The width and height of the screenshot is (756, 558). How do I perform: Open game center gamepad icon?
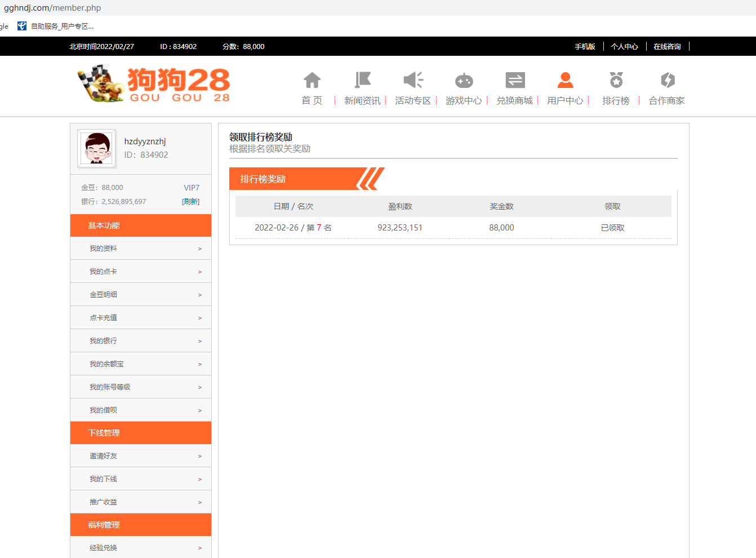click(x=464, y=81)
